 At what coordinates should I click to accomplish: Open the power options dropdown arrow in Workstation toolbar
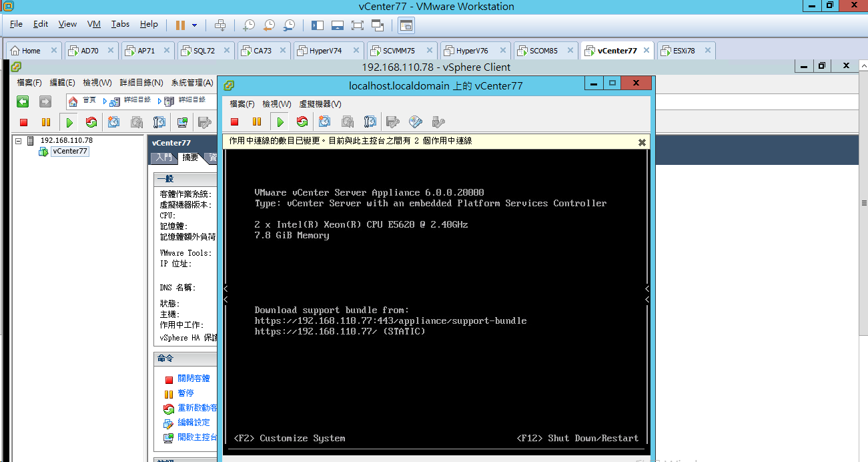point(195,25)
